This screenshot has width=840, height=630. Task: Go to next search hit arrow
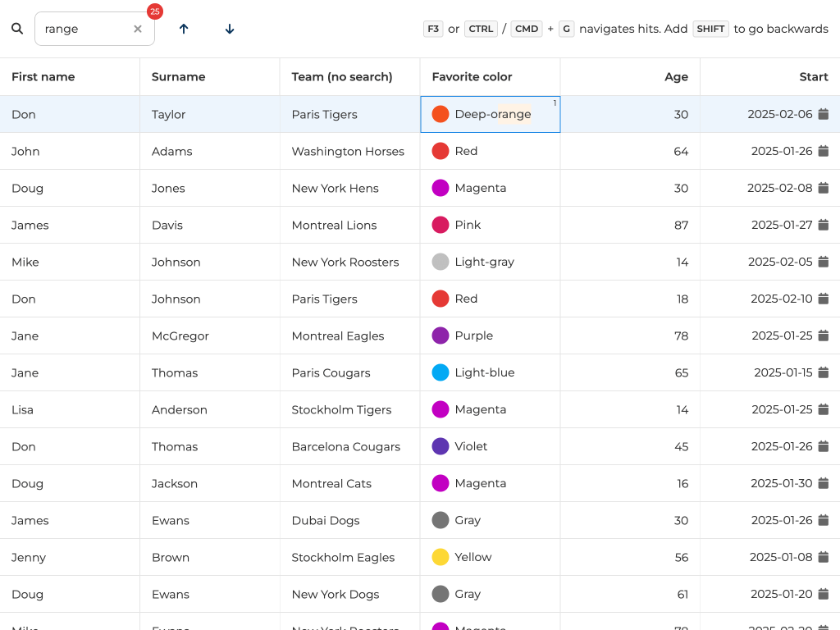pyautogui.click(x=230, y=29)
